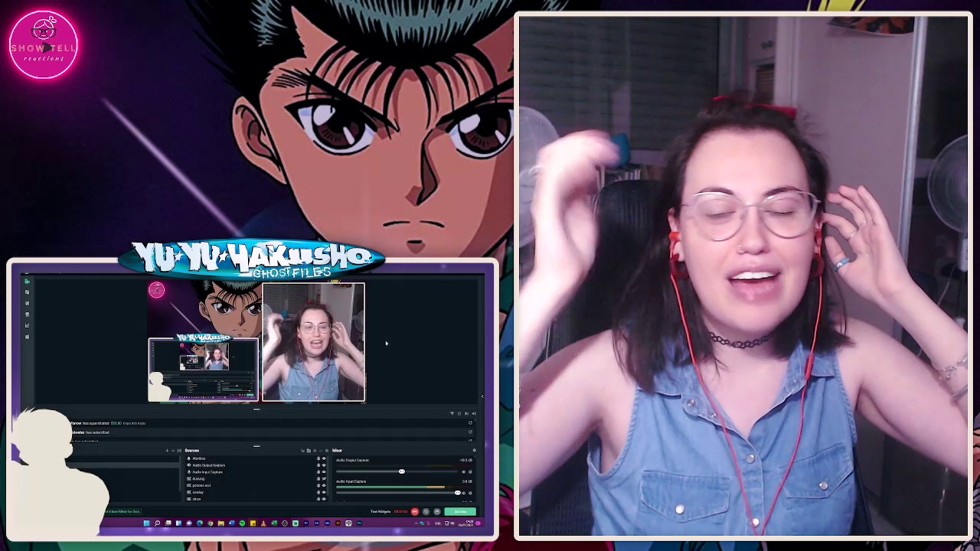Hide the overlay source with its eye toggle
The image size is (980, 551).
(324, 492)
